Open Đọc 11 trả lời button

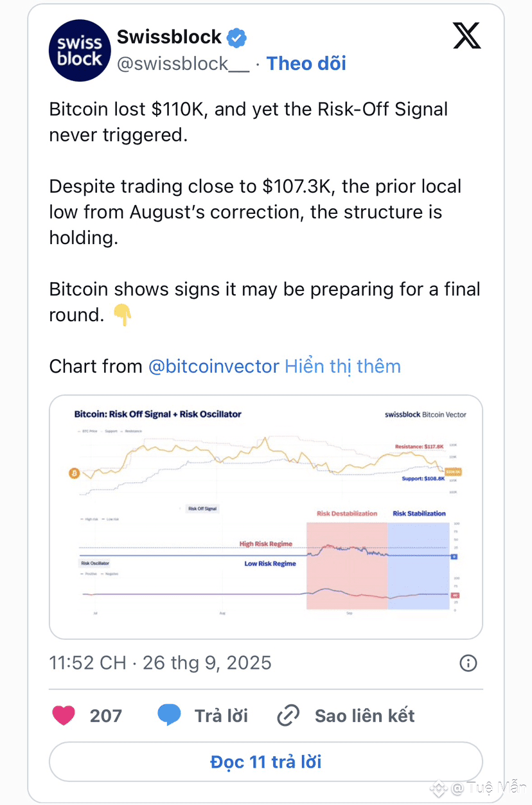266,762
